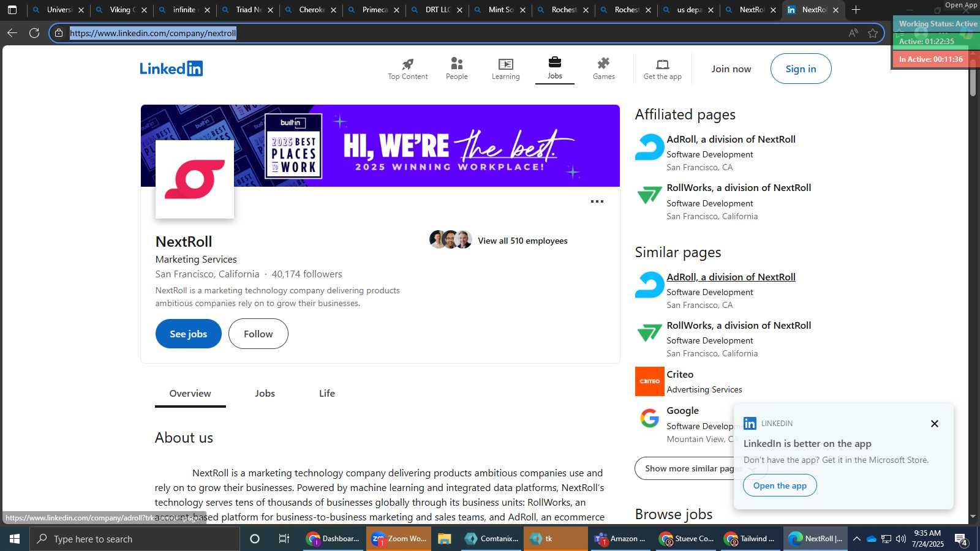View all 510 employees link
This screenshot has height=551, width=980.
pyautogui.click(x=522, y=241)
